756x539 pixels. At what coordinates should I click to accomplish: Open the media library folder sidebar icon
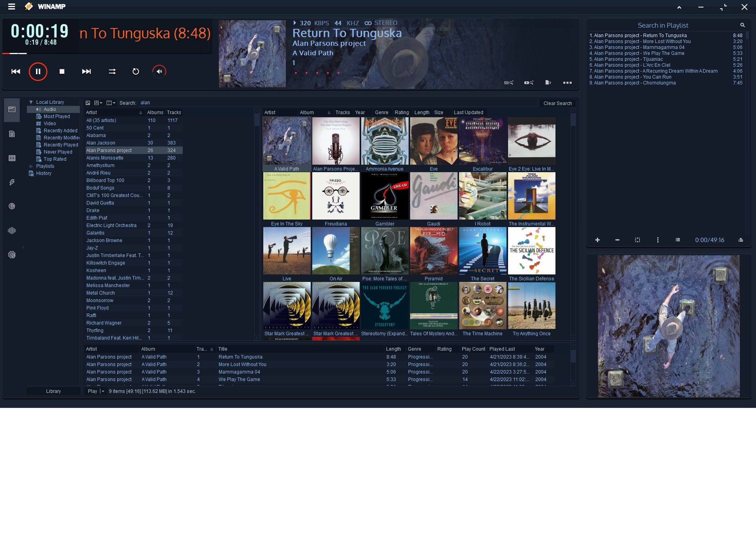click(x=12, y=109)
